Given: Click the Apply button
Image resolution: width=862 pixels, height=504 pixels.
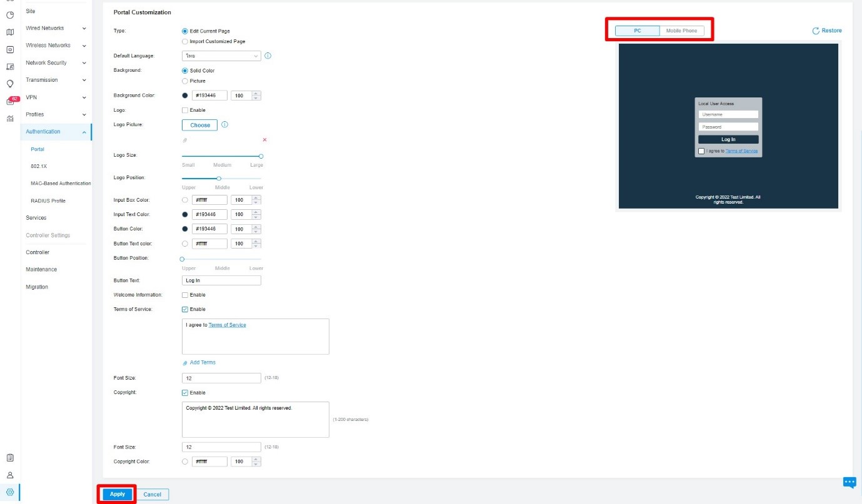Looking at the screenshot, I should tap(118, 494).
